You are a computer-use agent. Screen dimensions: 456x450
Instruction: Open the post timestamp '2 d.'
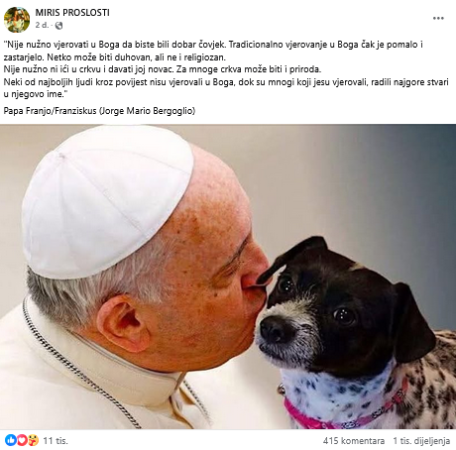coord(42,25)
